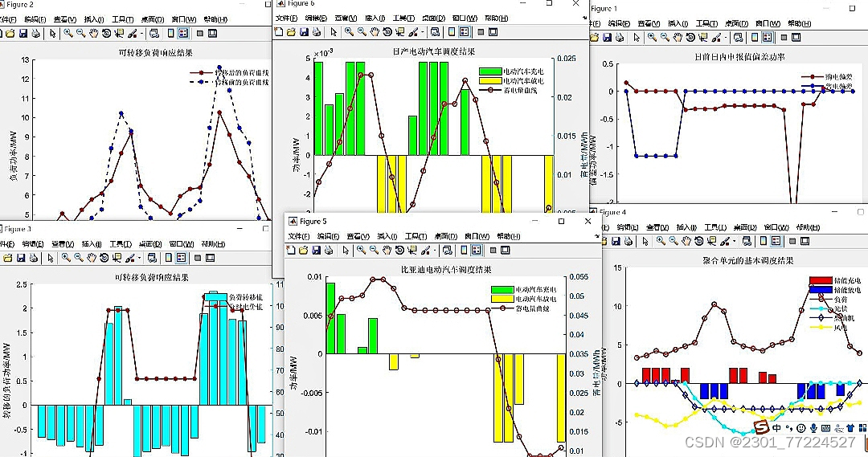Viewport: 868px width, 457px height.
Task: Select Pan hand tool in Figure 6
Action: (375, 32)
